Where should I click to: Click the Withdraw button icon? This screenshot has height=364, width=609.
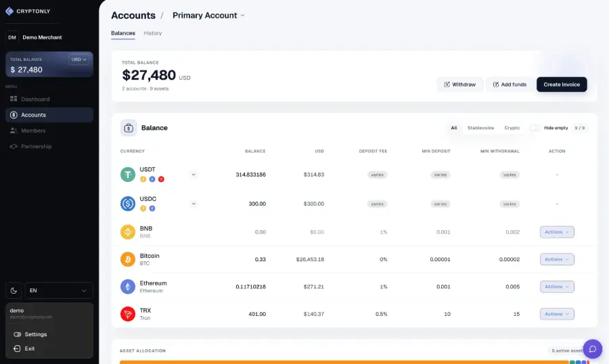pos(447,85)
